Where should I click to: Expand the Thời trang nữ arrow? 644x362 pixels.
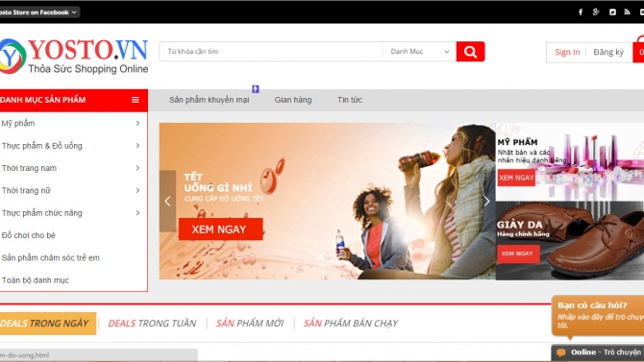click(137, 190)
